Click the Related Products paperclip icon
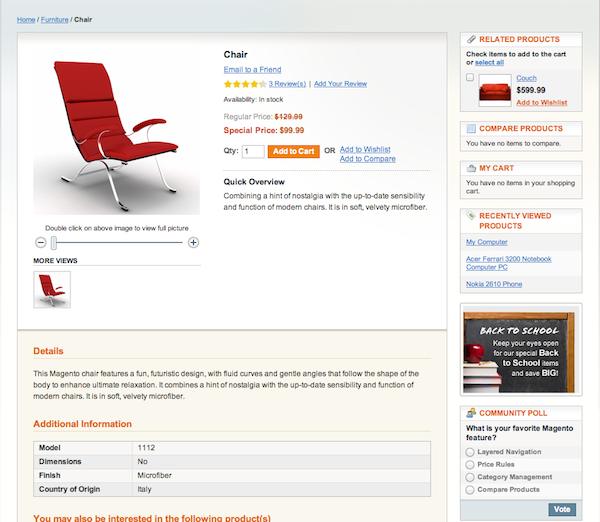Screen dimensions: 600x522 tap(471, 39)
